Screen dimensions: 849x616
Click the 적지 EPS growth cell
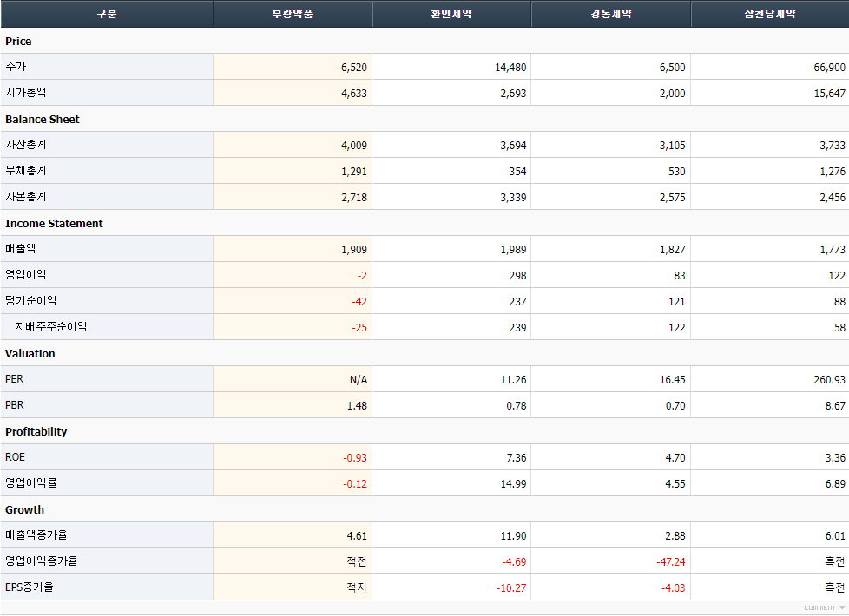tap(293, 587)
